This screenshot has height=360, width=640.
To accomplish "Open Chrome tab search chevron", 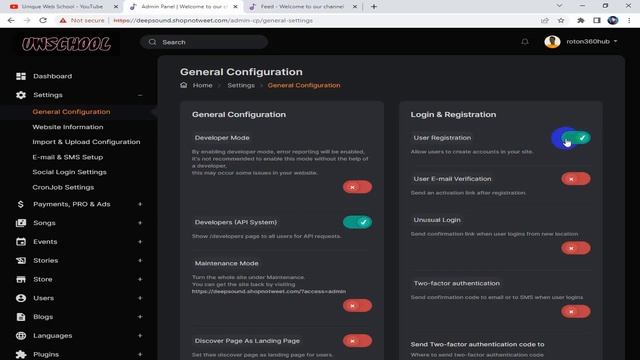I will pos(559,6).
